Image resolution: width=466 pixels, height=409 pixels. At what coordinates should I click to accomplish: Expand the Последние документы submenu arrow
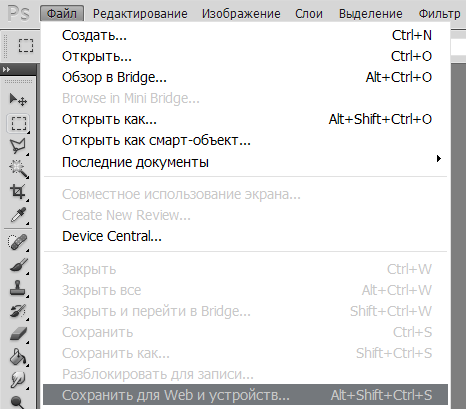(439, 159)
